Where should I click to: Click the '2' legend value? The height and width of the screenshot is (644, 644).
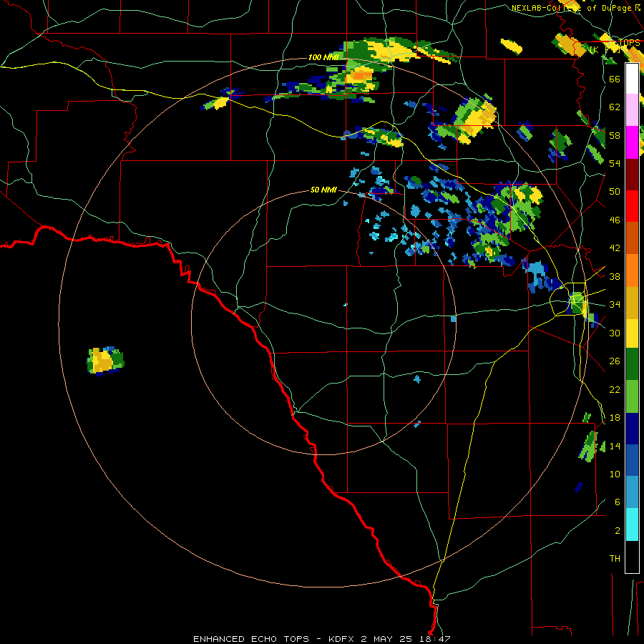tap(617, 531)
